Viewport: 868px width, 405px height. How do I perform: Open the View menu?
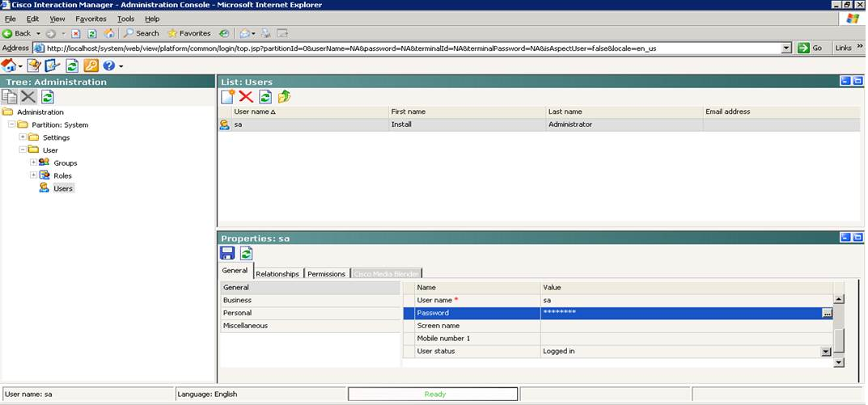coord(57,19)
